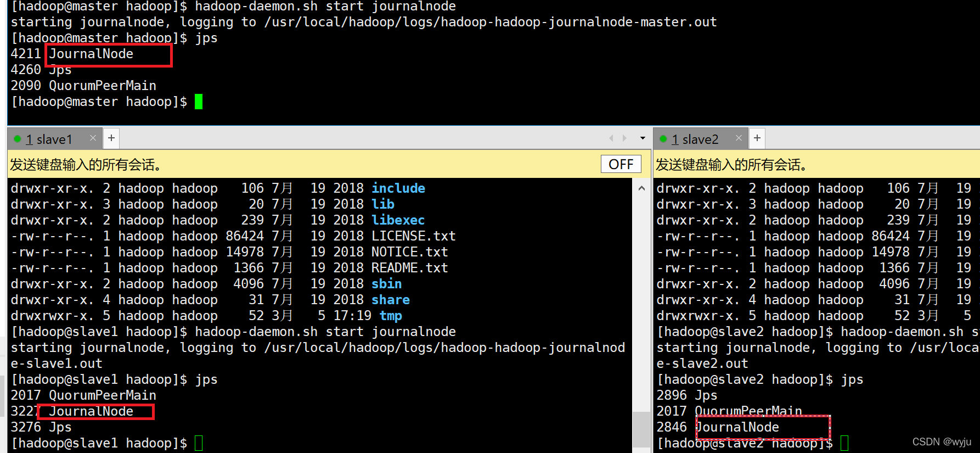
Task: Click the left tab-scroll arrow in slave1 pane
Action: pyautogui.click(x=611, y=138)
